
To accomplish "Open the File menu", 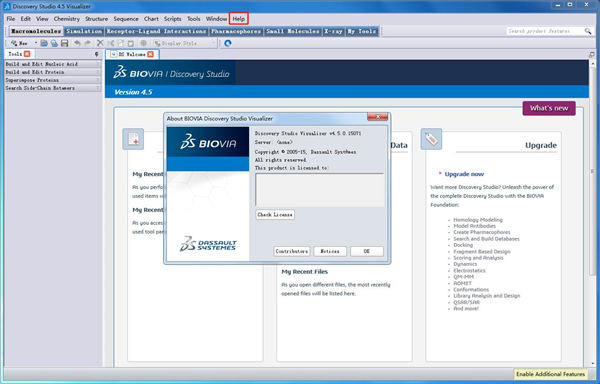I will click(11, 19).
